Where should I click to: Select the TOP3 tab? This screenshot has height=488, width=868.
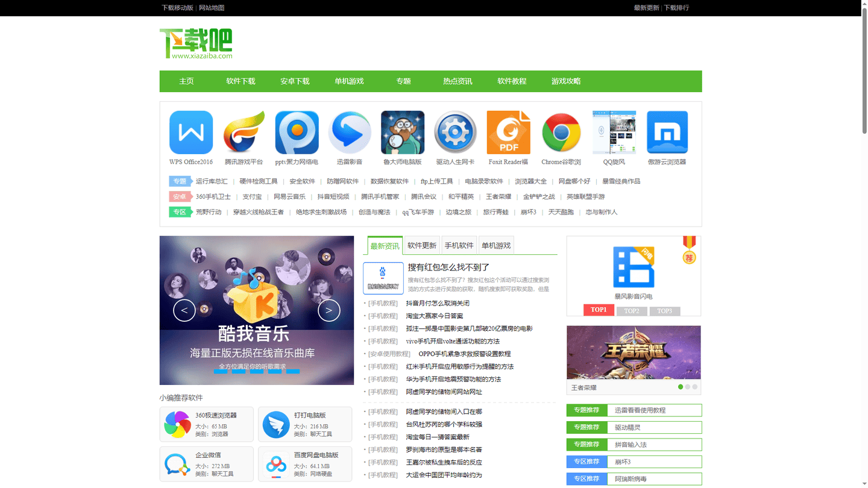(665, 311)
